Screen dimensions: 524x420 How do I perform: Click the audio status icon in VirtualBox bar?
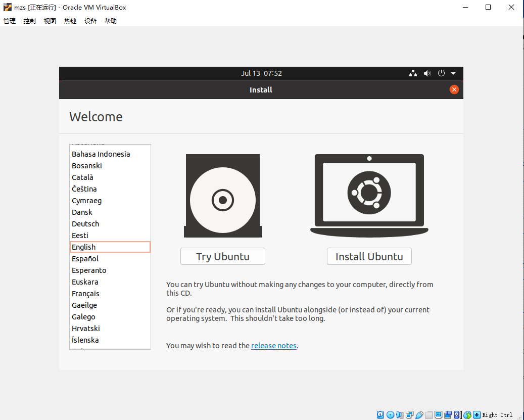point(400,414)
